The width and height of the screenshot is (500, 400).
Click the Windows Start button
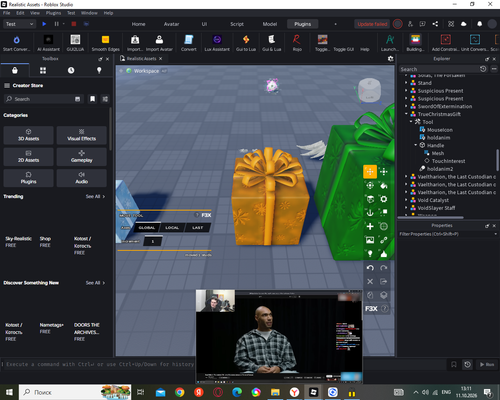point(9,392)
